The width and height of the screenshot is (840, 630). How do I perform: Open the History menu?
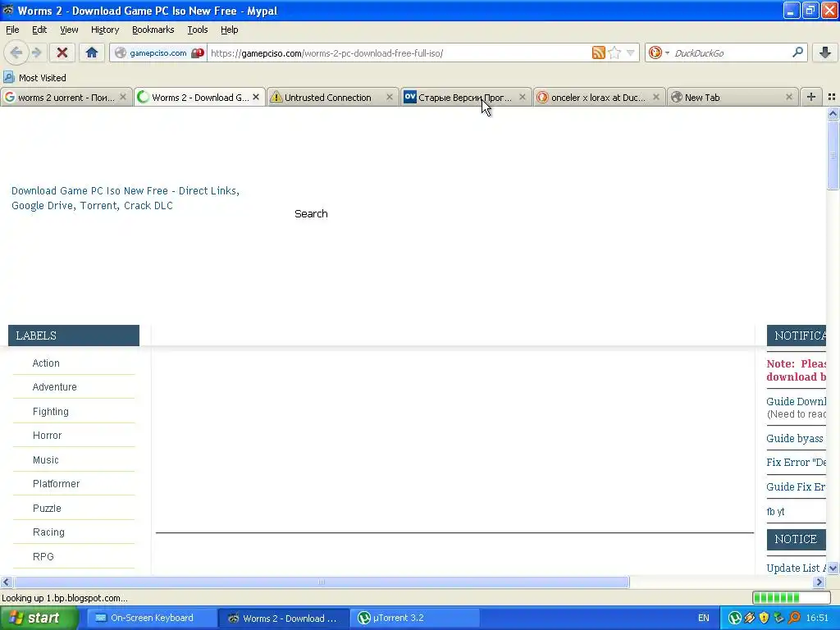tap(104, 30)
